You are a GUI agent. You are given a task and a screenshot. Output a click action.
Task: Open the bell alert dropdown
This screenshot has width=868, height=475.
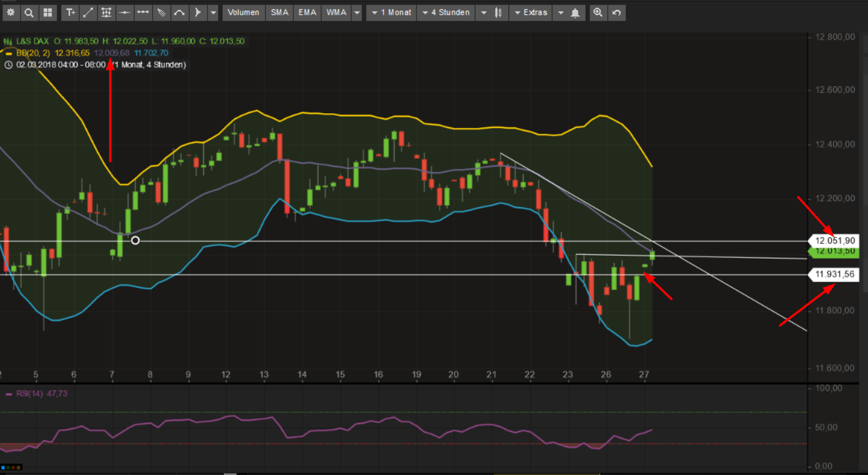click(568, 12)
